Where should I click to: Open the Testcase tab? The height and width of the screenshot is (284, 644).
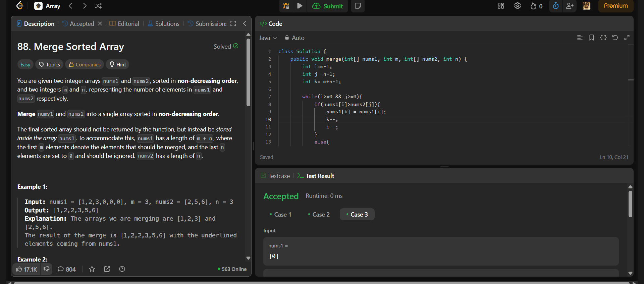[275, 176]
